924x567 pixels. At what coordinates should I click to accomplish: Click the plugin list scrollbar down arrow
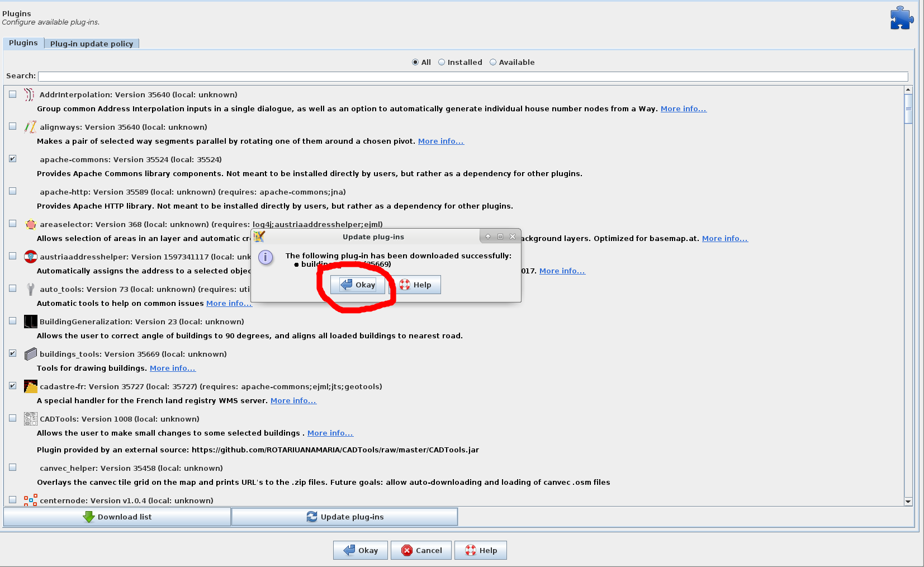coord(908,502)
